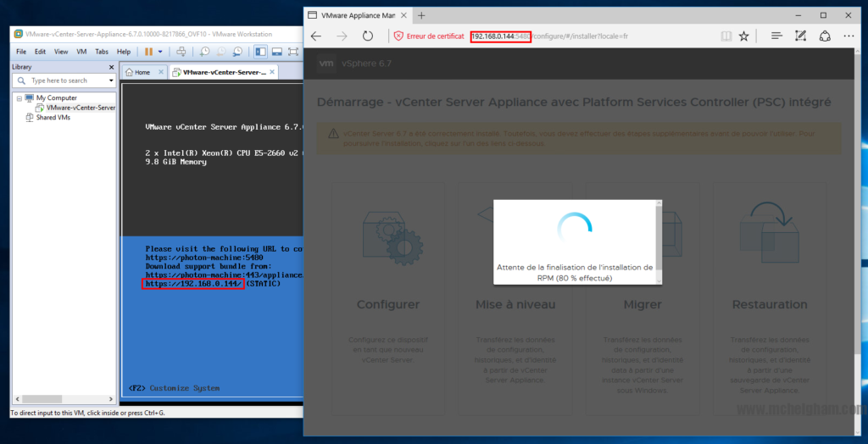Open the Edit menu in VMware Workstation

pos(40,52)
